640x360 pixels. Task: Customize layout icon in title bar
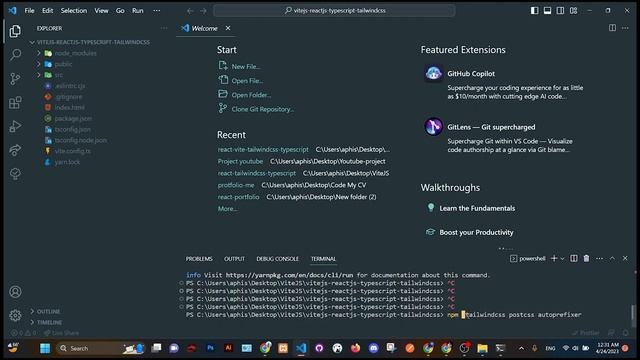coord(573,11)
